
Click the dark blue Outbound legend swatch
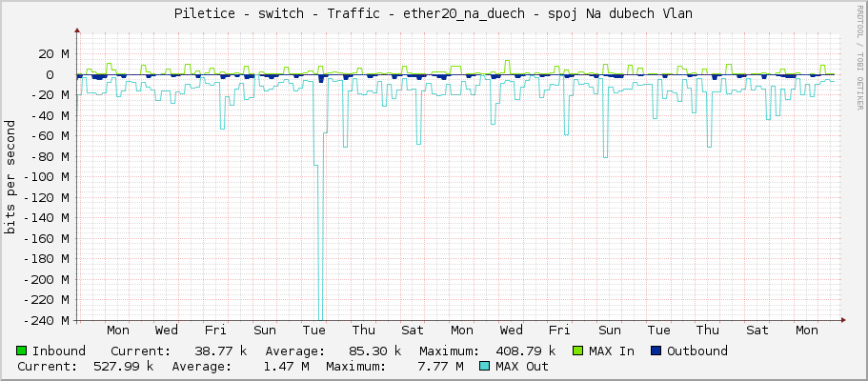point(656,351)
